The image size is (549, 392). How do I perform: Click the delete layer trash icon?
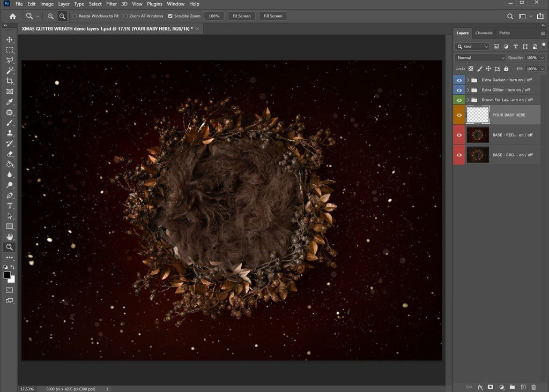pyautogui.click(x=533, y=387)
